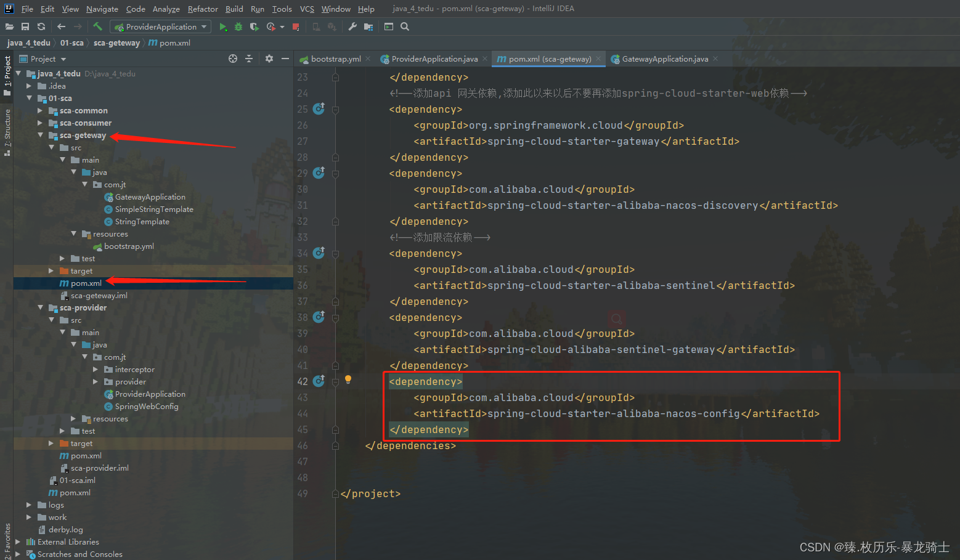The height and width of the screenshot is (560, 960).
Task: Select sca-geteway.iml file in tree
Action: coord(99,295)
